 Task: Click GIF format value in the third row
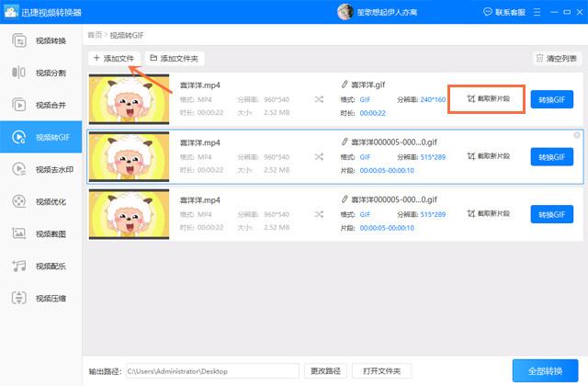click(365, 214)
